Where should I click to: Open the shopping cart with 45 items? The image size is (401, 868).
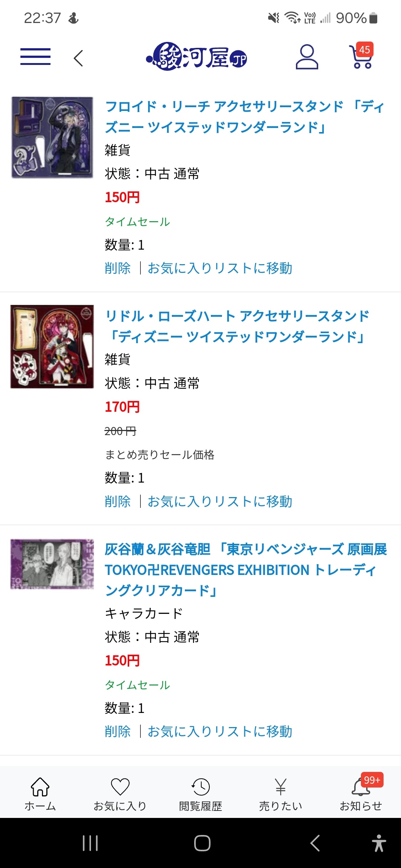coord(361,56)
